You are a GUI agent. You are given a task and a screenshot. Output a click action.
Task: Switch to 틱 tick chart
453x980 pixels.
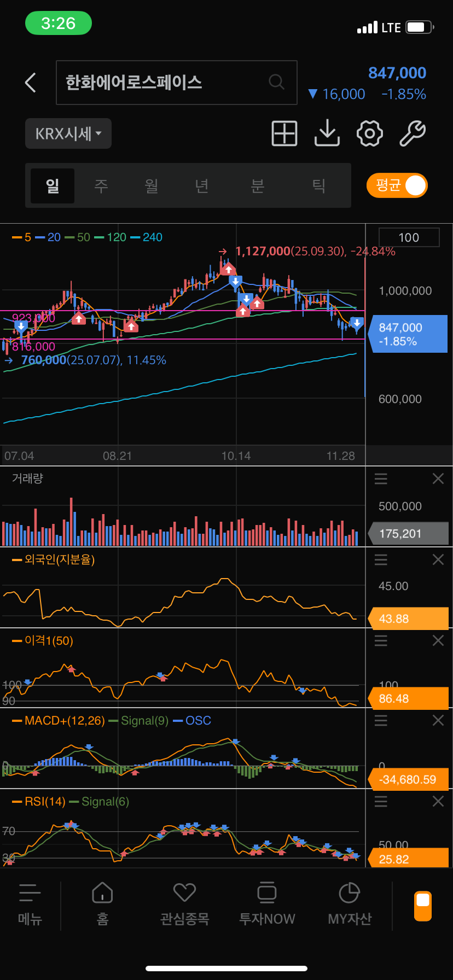[x=319, y=186]
